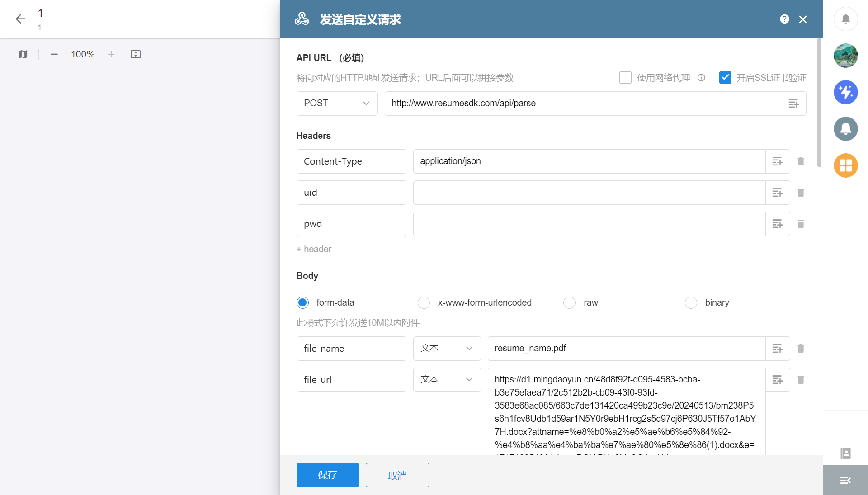Select x-www-form-urlencoded body type
The height and width of the screenshot is (495, 868).
424,302
